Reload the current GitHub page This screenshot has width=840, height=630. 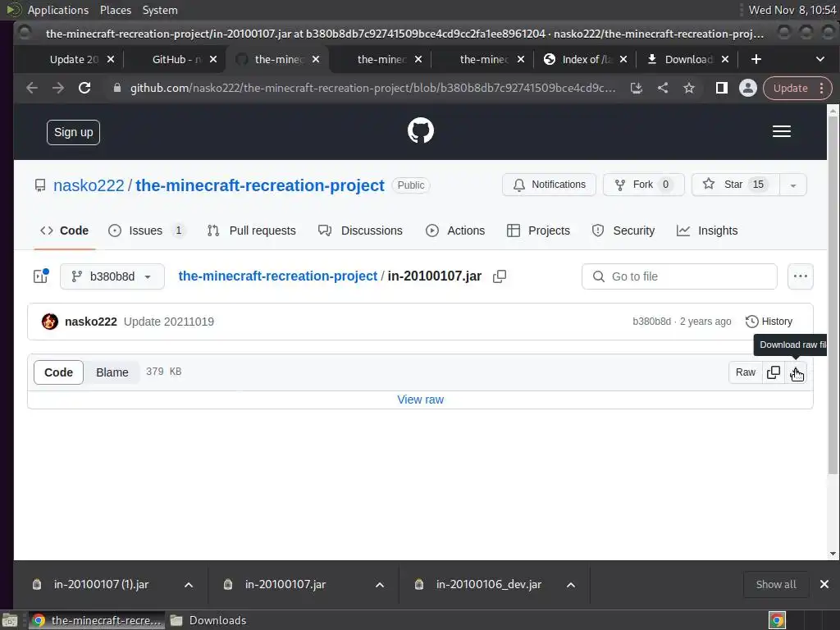84,88
